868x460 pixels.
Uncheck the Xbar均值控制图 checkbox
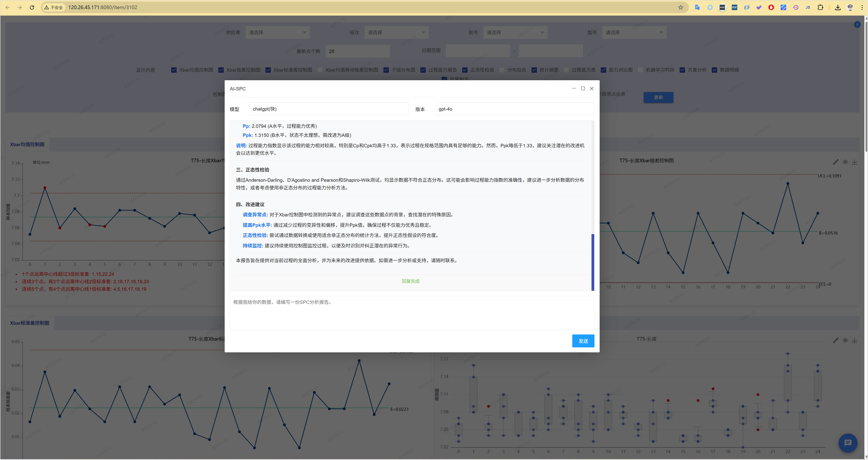click(174, 70)
